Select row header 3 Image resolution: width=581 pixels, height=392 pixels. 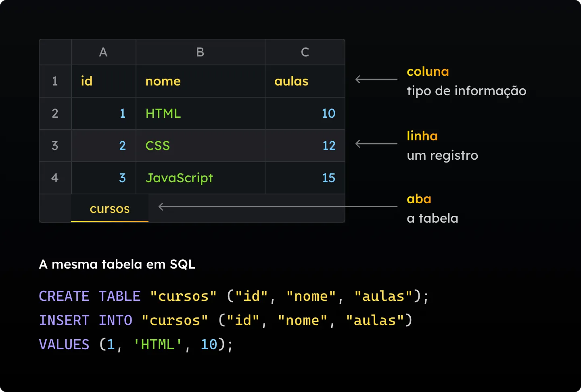55,146
